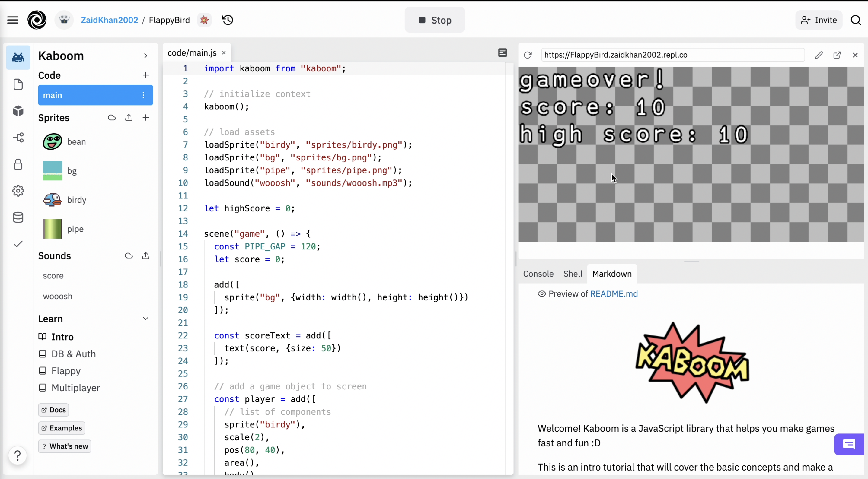Open the Secrets lock icon
The width and height of the screenshot is (868, 479).
tap(18, 164)
